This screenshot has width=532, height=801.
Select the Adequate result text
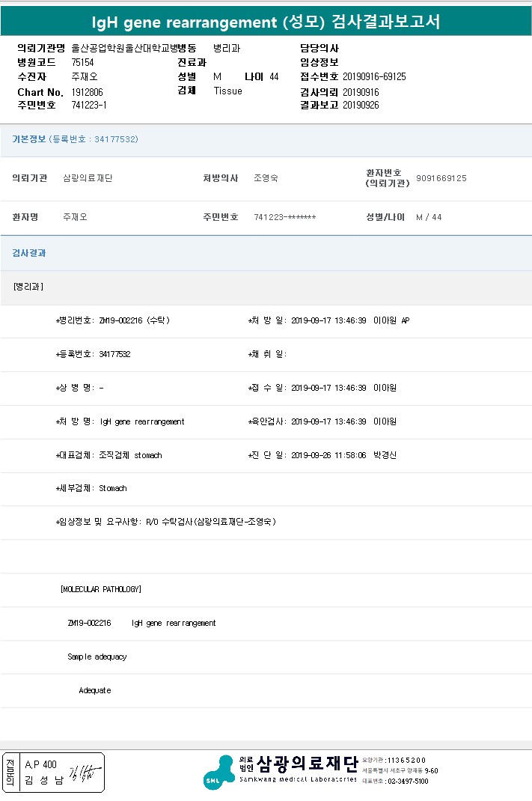tap(94, 690)
